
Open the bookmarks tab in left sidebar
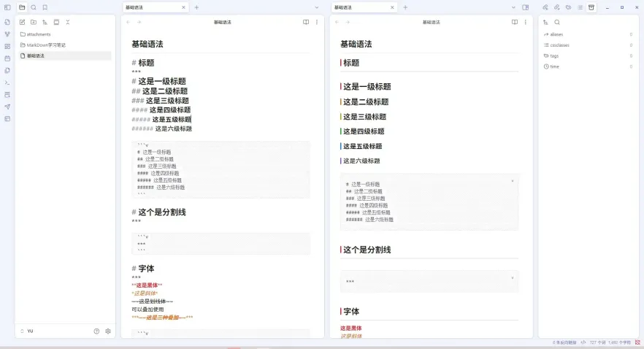(45, 7)
